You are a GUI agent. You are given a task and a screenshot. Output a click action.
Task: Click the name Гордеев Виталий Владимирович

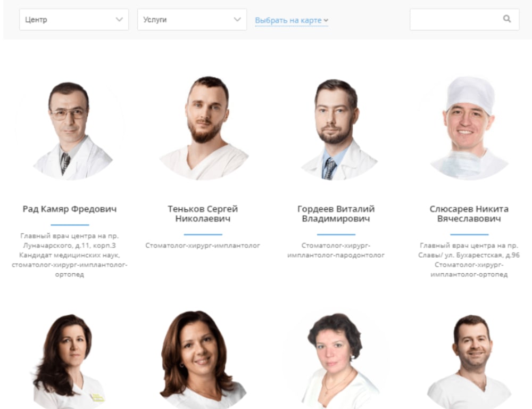336,214
